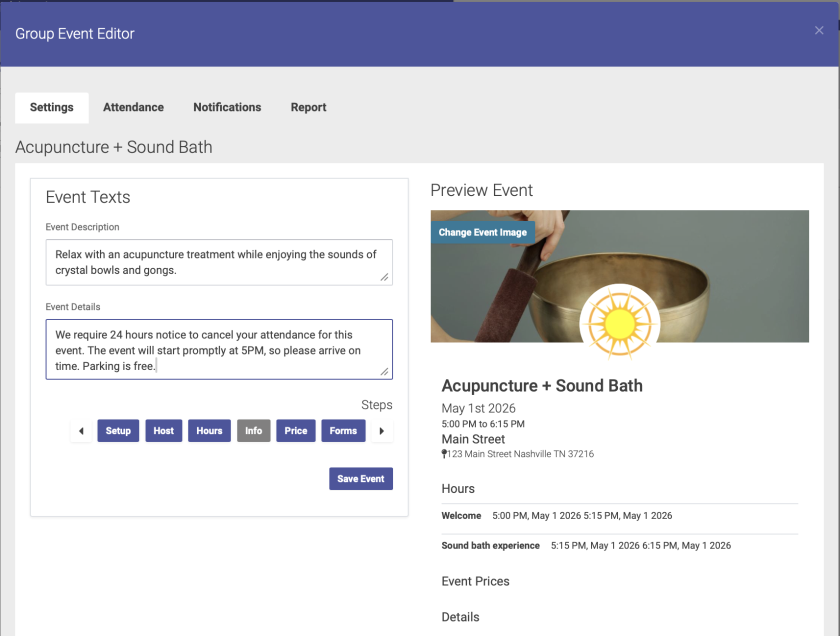The image size is (840, 636).
Task: Switch to the Settings tab
Action: pyautogui.click(x=51, y=107)
